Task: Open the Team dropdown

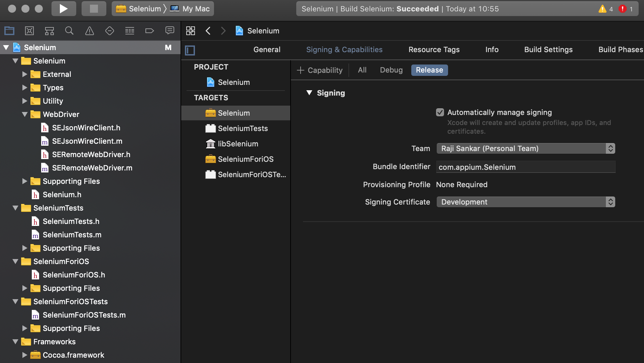Action: point(525,148)
